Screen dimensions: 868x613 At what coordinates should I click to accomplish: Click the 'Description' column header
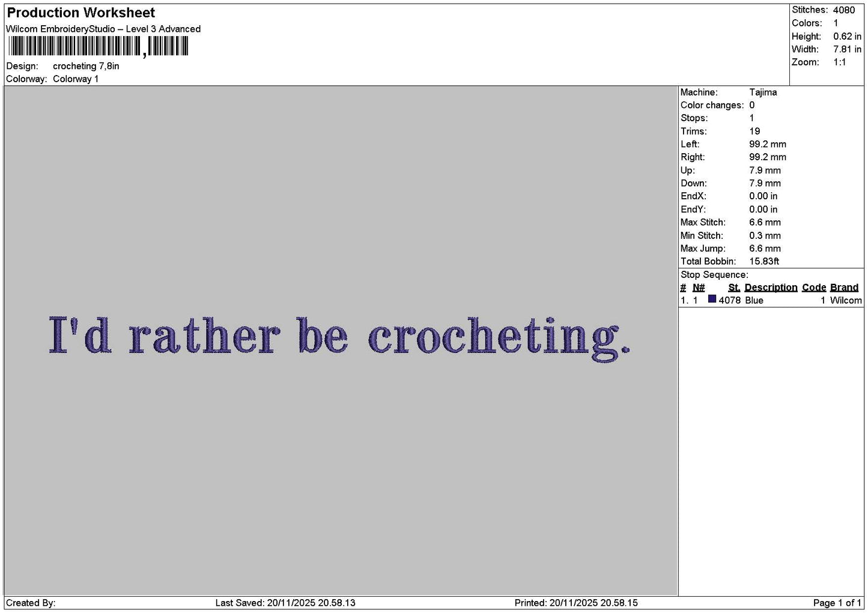pyautogui.click(x=771, y=288)
